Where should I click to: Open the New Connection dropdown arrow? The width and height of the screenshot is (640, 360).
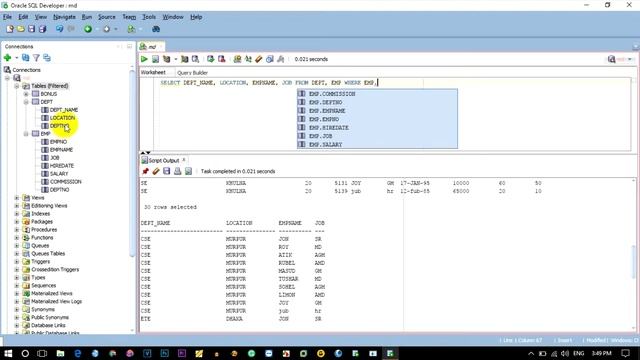pyautogui.click(x=16, y=58)
